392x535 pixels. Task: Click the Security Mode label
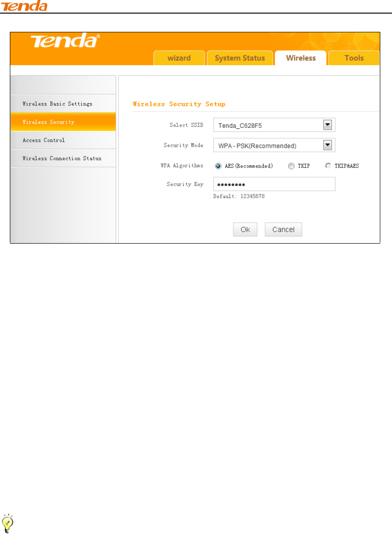click(183, 145)
